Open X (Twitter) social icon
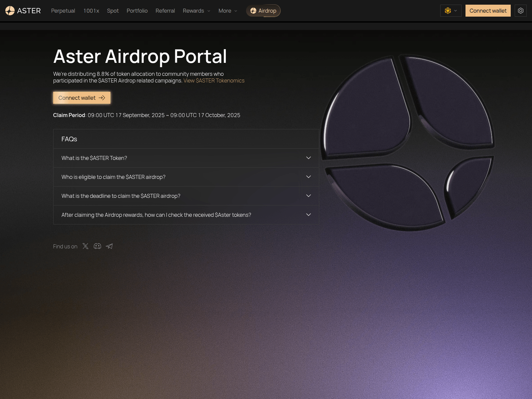The width and height of the screenshot is (532, 399). (85, 246)
